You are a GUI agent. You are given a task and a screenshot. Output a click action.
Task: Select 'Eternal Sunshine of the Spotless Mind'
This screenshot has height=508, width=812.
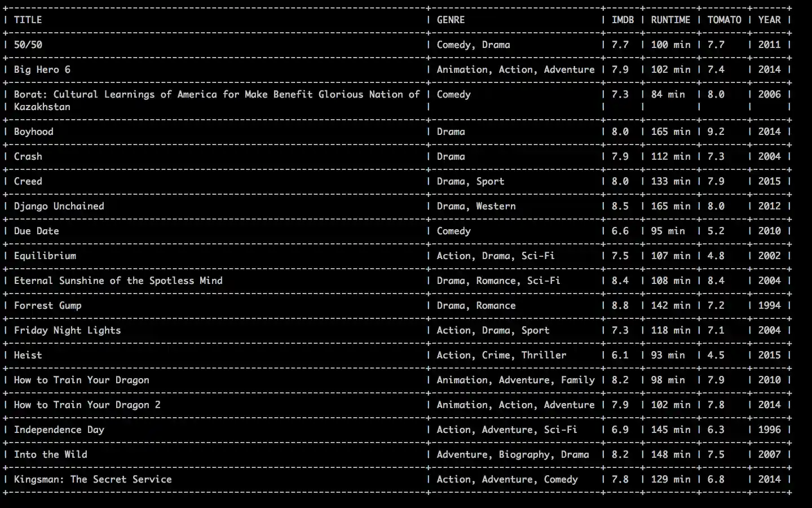pos(118,281)
